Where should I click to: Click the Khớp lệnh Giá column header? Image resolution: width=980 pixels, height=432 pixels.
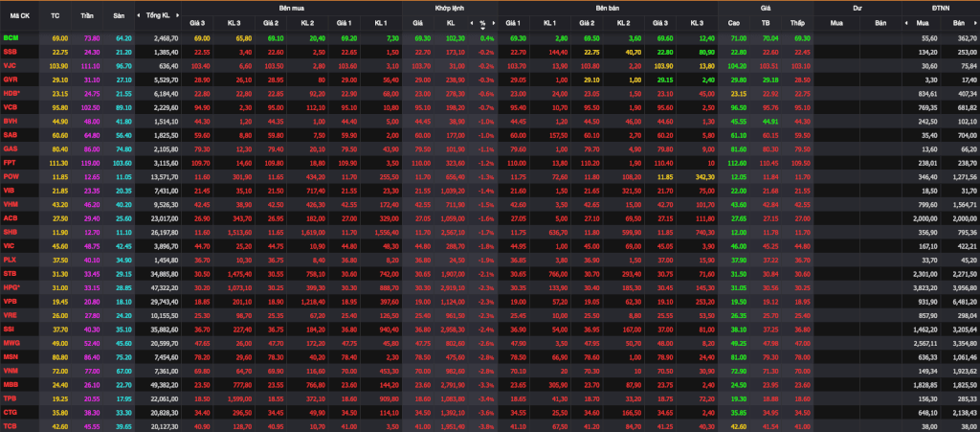[x=417, y=23]
